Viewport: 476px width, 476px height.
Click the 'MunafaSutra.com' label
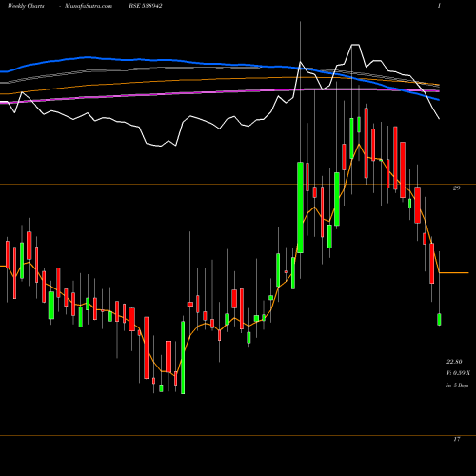89,6
